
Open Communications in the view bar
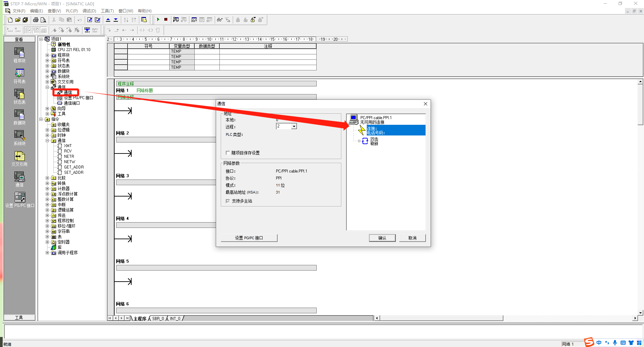coord(19,179)
